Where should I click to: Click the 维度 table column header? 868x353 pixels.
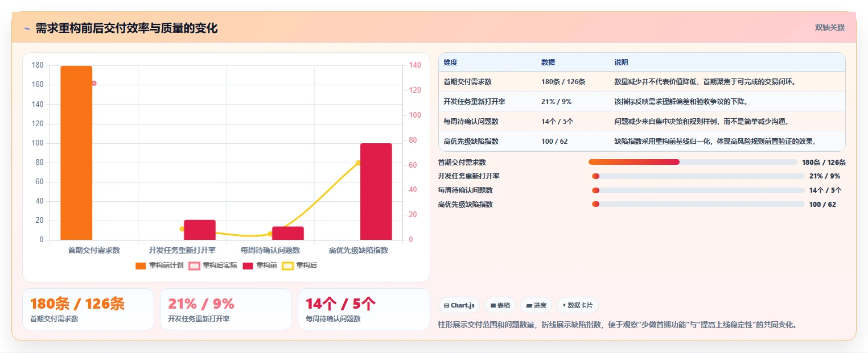451,63
